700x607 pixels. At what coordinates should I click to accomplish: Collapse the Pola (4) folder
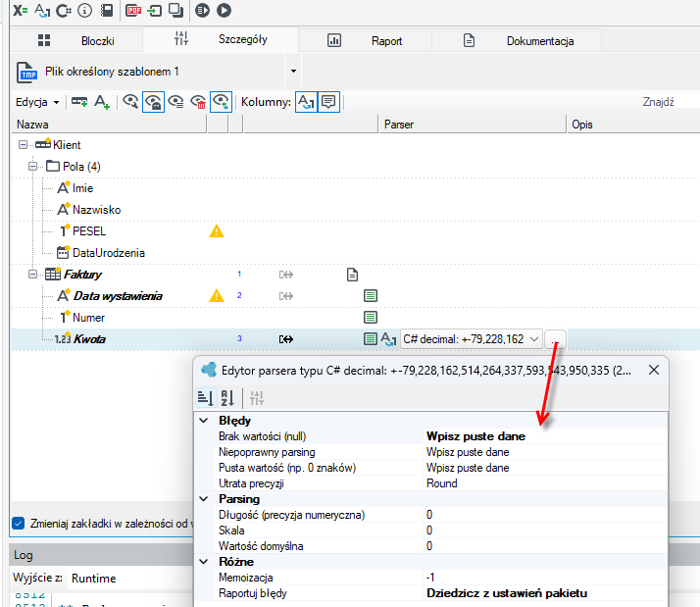[32, 167]
